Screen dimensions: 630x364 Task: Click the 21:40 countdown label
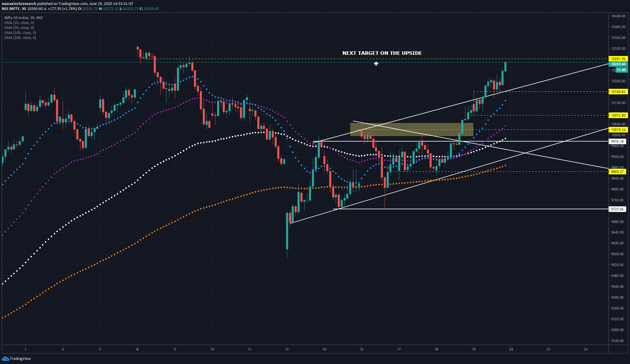(x=621, y=70)
